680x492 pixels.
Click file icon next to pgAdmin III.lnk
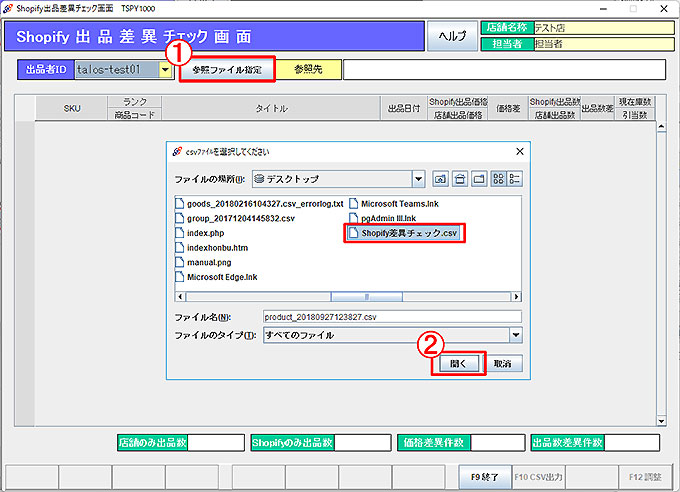353,218
